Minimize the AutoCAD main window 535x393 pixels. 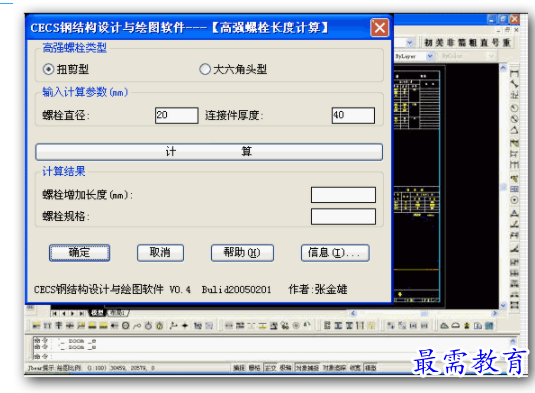coord(491,19)
